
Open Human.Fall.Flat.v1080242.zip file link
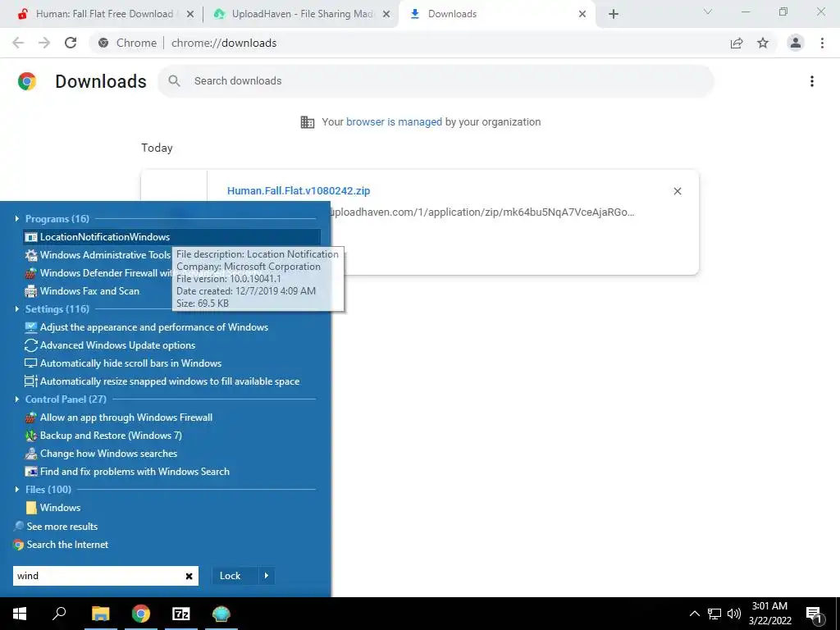[x=299, y=190]
